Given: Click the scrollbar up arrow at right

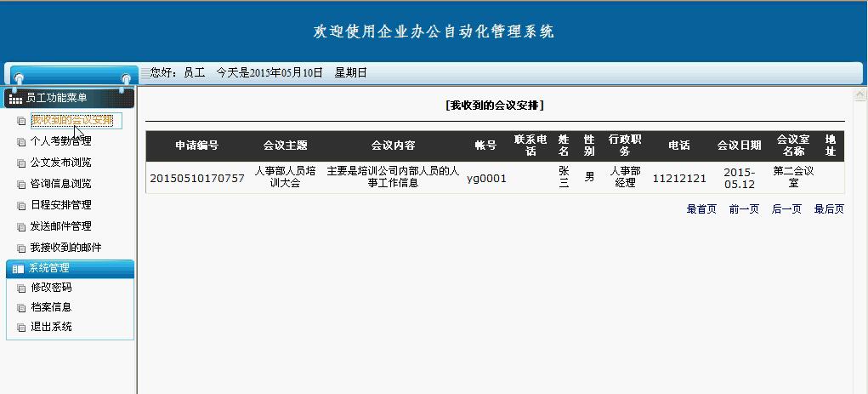Looking at the screenshot, I should 859,94.
